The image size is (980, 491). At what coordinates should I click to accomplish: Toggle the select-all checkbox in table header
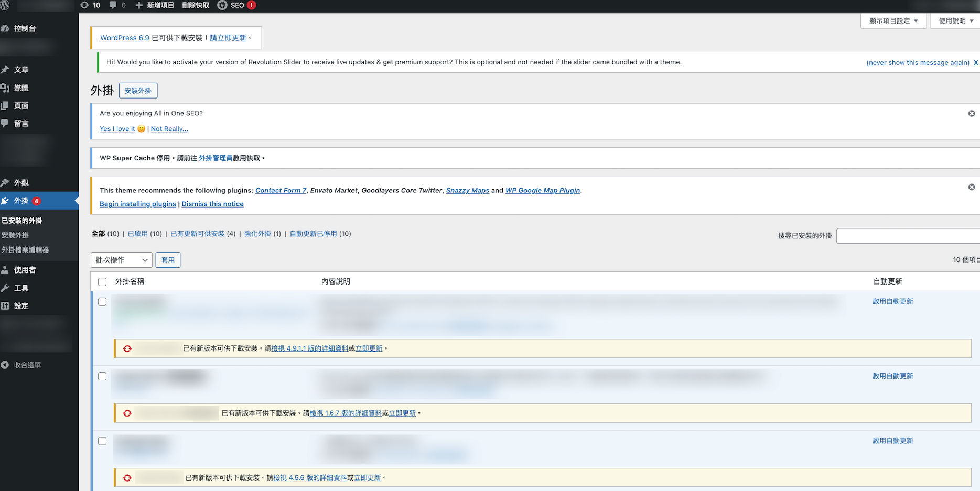tap(102, 282)
